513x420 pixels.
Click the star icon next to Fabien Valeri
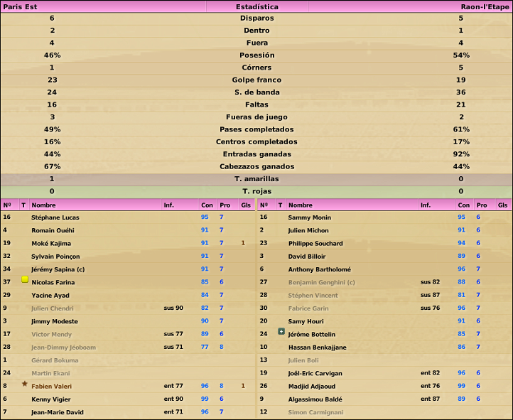(x=25, y=384)
